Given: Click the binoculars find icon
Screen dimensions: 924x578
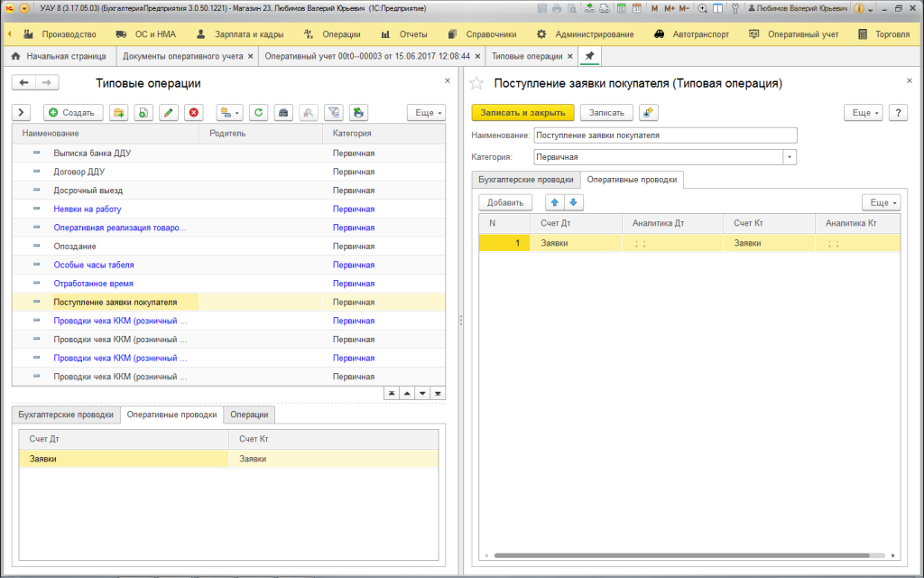Looking at the screenshot, I should 283,113.
